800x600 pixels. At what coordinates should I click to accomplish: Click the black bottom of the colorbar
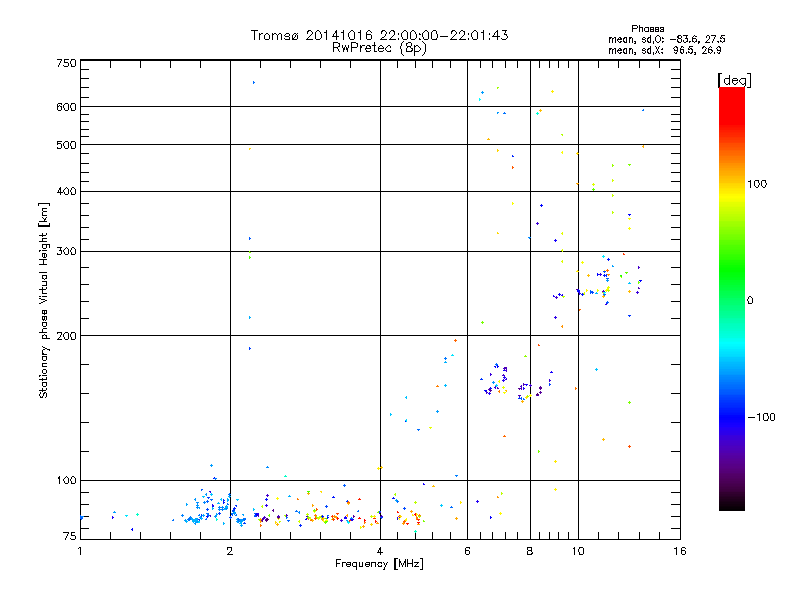point(732,504)
